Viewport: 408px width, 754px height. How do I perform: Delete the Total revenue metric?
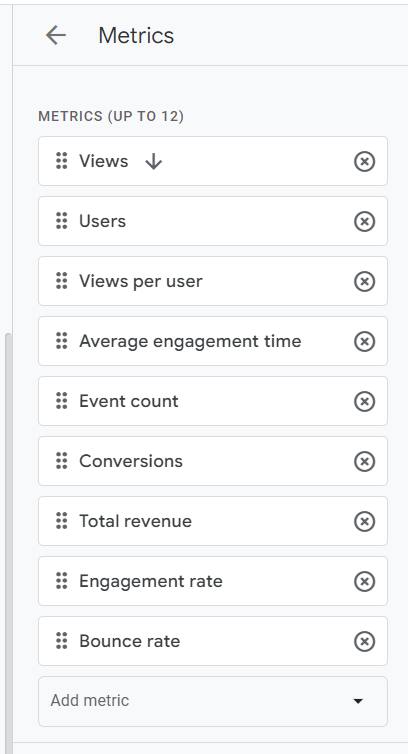[x=364, y=521]
